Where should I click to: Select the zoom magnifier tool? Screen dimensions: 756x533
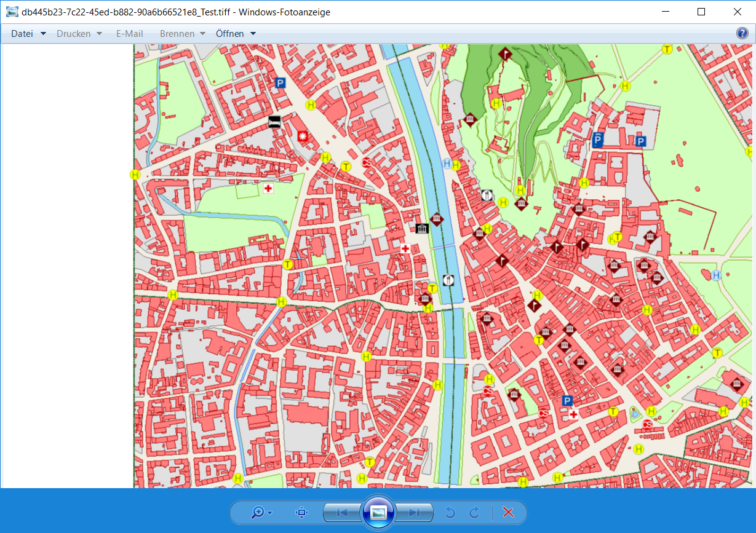coord(258,512)
